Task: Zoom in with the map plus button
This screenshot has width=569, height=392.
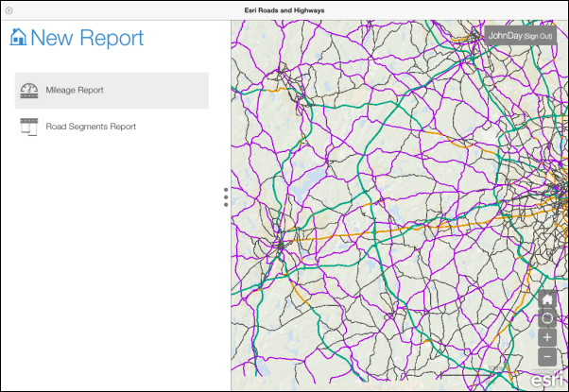Action: [x=547, y=337]
